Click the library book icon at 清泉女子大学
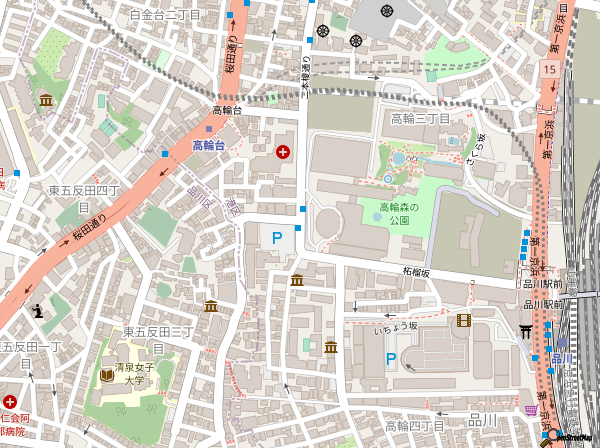This screenshot has height=448, width=600. (x=107, y=375)
